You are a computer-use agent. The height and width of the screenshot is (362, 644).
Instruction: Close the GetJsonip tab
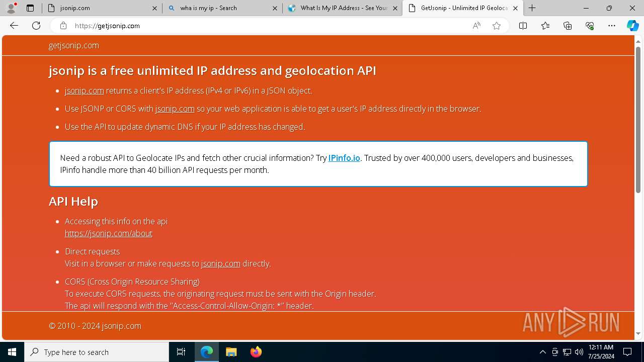tap(515, 8)
